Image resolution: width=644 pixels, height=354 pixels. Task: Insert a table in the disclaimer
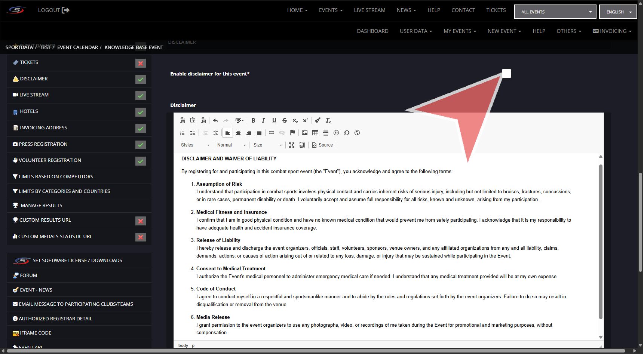tap(315, 133)
